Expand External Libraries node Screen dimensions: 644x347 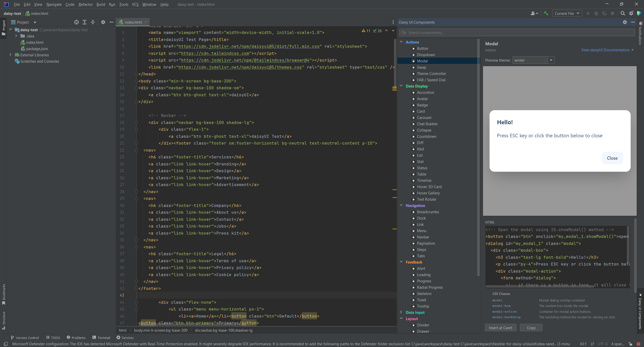click(10, 55)
